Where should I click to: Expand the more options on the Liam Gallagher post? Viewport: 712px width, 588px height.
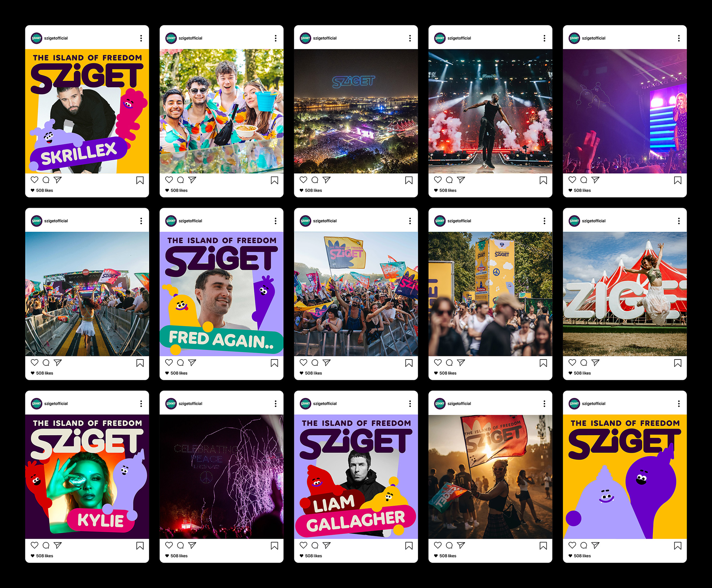tap(410, 404)
